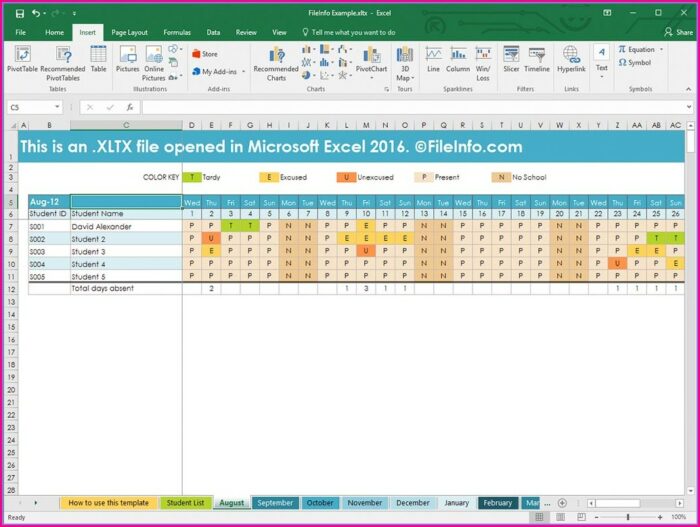700x527 pixels.
Task: Open the December sheet tab
Action: pyautogui.click(x=412, y=503)
